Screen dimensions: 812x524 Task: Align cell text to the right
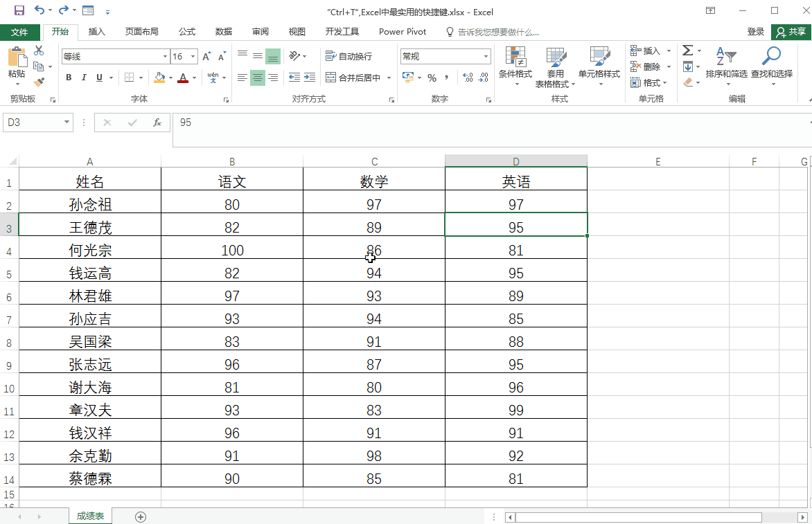[x=273, y=78]
